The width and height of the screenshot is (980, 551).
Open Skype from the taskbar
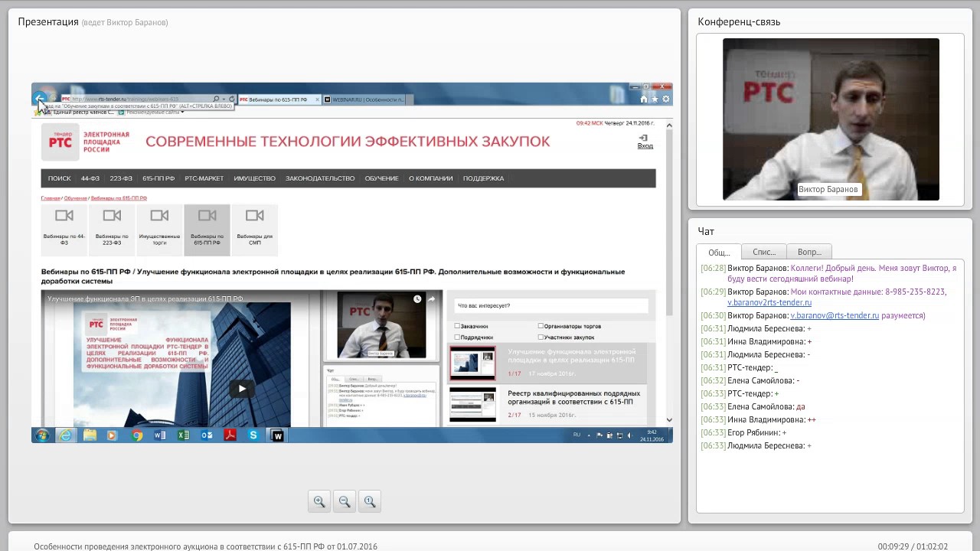(x=253, y=435)
